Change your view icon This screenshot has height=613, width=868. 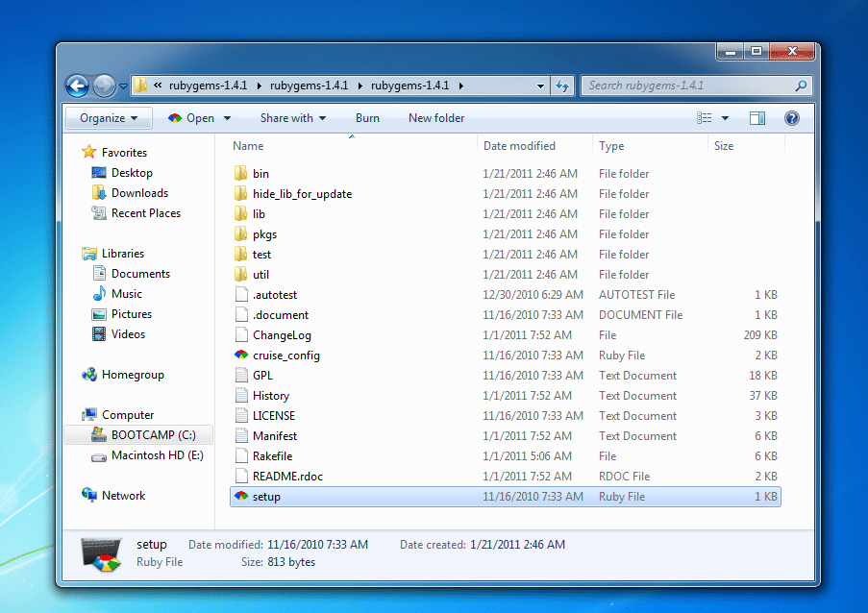point(705,118)
